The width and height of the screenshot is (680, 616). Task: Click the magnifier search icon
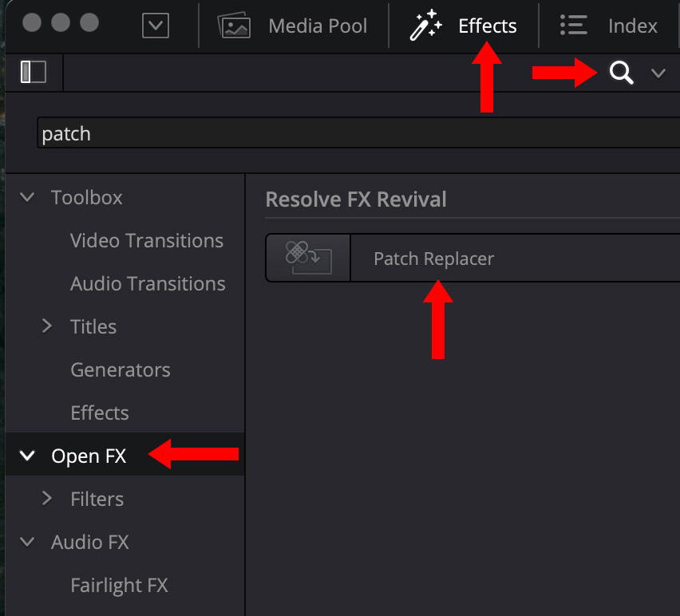coord(622,73)
